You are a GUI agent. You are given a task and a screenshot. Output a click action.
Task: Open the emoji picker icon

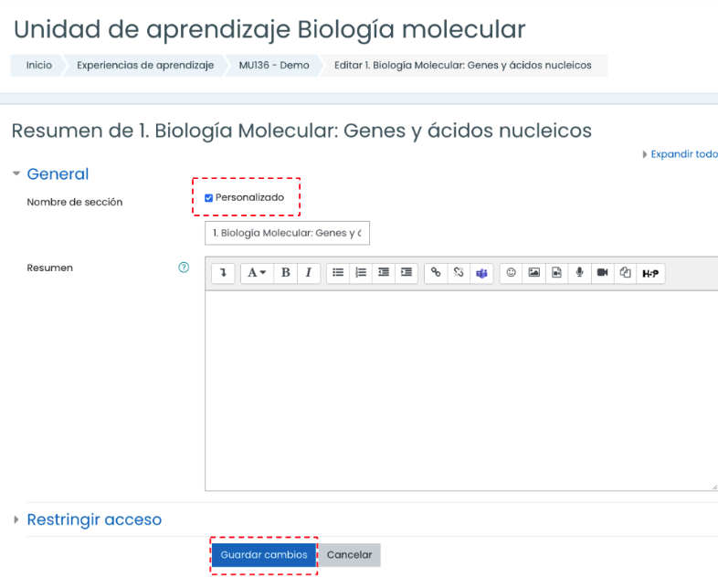coord(511,273)
